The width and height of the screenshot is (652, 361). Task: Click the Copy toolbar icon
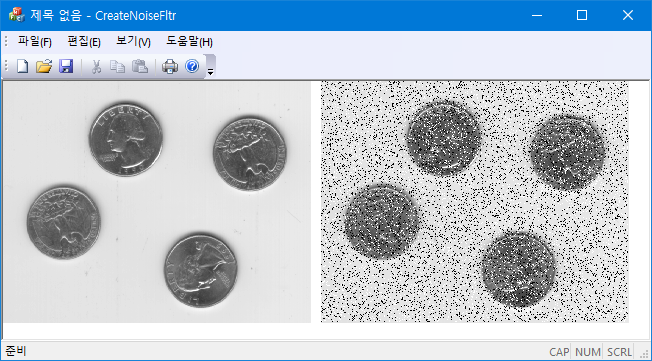coord(117,66)
